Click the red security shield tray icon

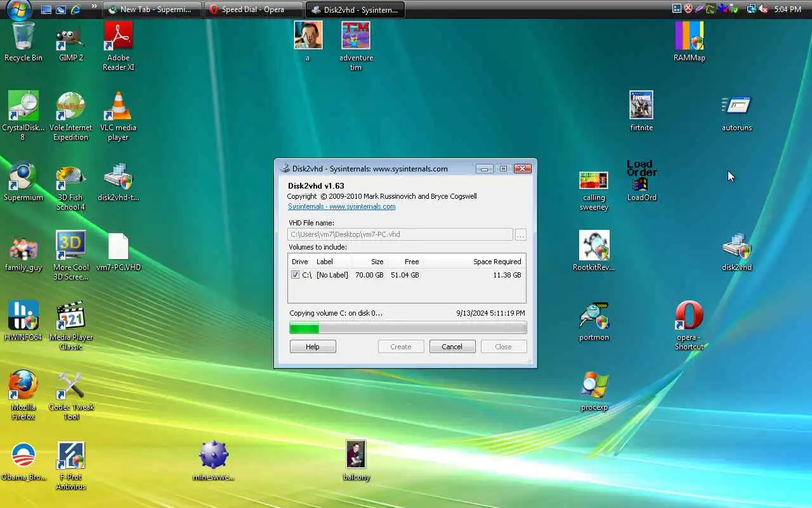[688, 9]
